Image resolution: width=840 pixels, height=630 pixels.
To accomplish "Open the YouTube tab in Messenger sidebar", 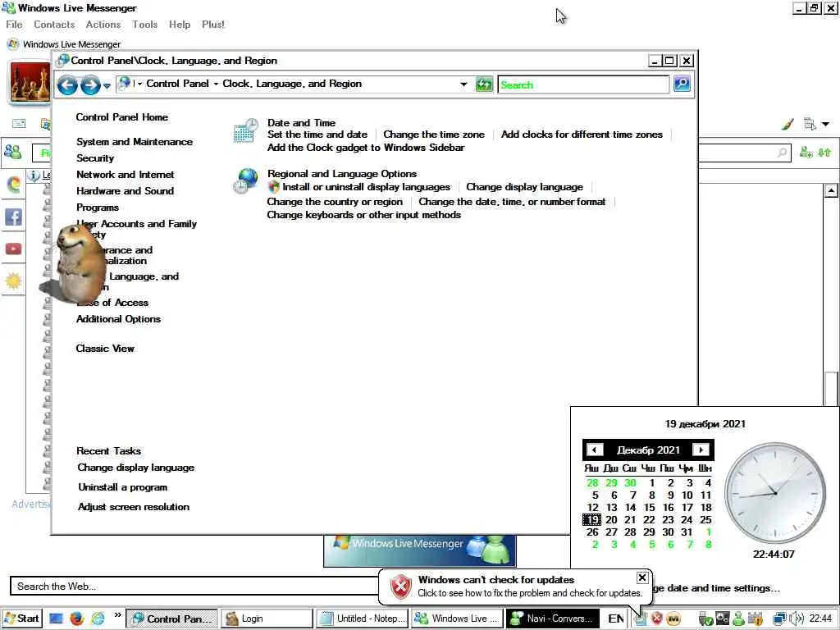I will (13, 249).
